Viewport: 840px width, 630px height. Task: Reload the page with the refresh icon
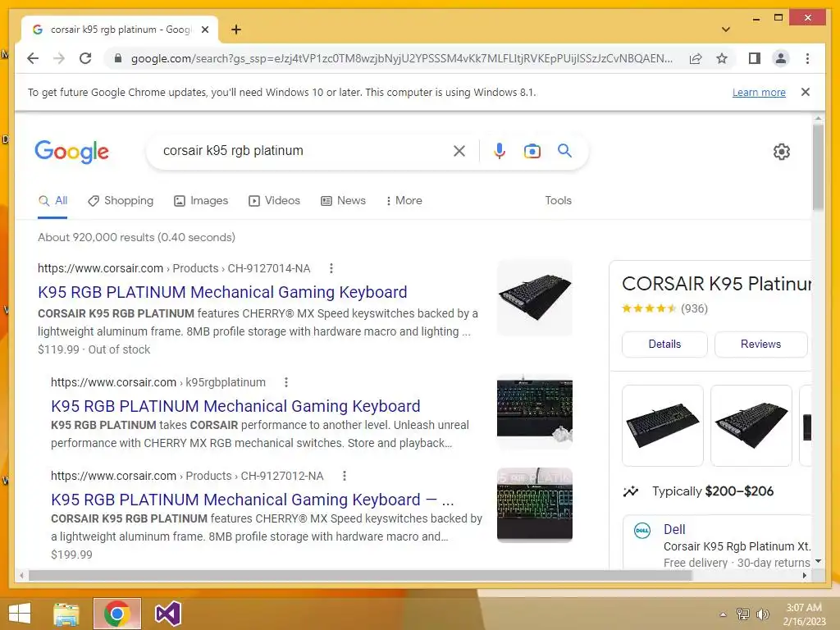pos(85,58)
